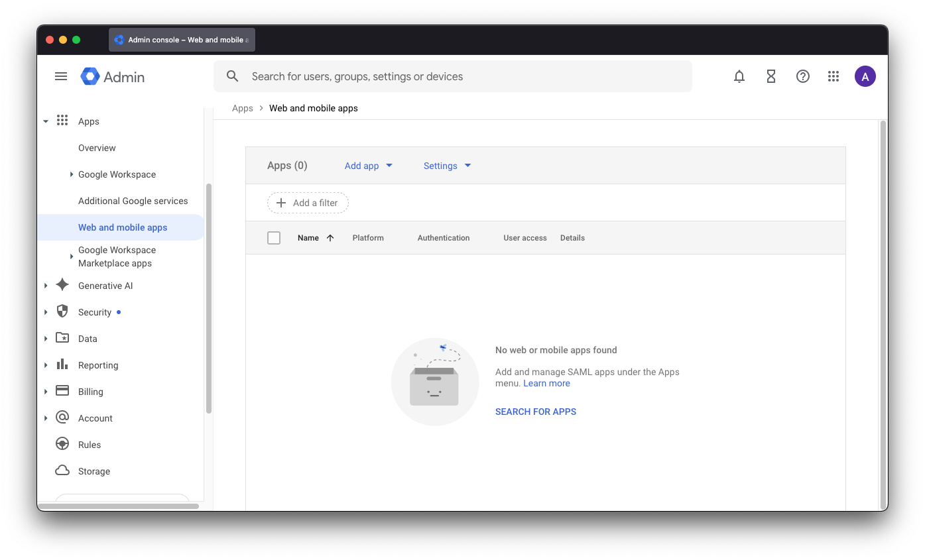Click the Security shield icon in sidebar
Image resolution: width=925 pixels, height=560 pixels.
(x=62, y=311)
